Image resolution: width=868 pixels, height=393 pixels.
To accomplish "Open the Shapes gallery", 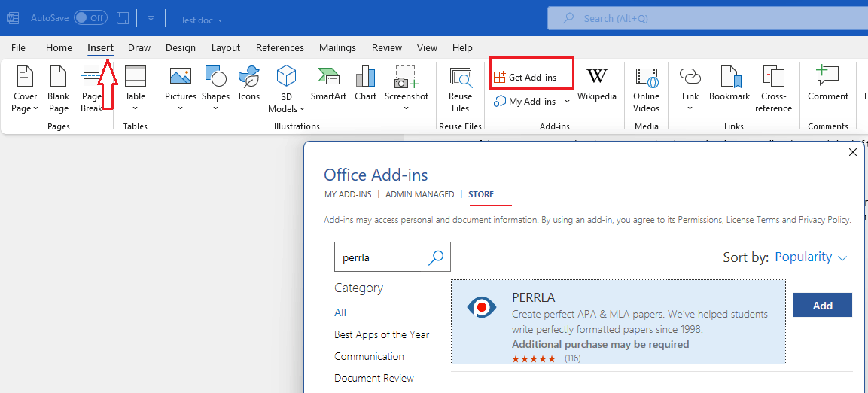I will click(x=215, y=89).
